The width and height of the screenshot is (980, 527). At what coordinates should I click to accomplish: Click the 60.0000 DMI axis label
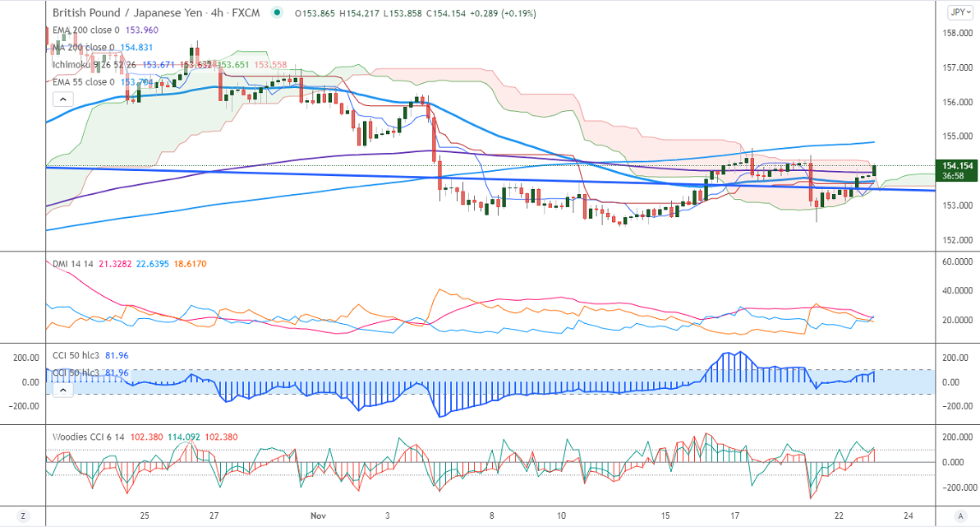click(x=958, y=261)
